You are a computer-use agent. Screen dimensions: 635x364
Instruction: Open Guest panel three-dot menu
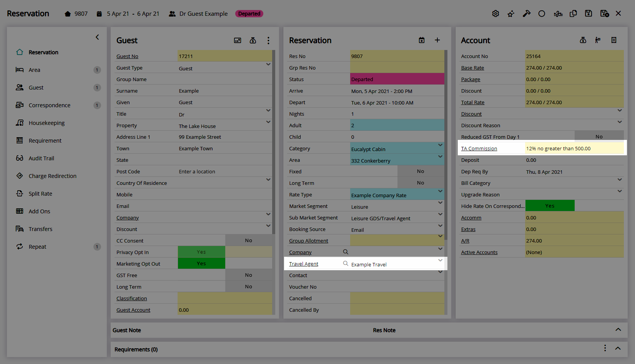click(268, 40)
